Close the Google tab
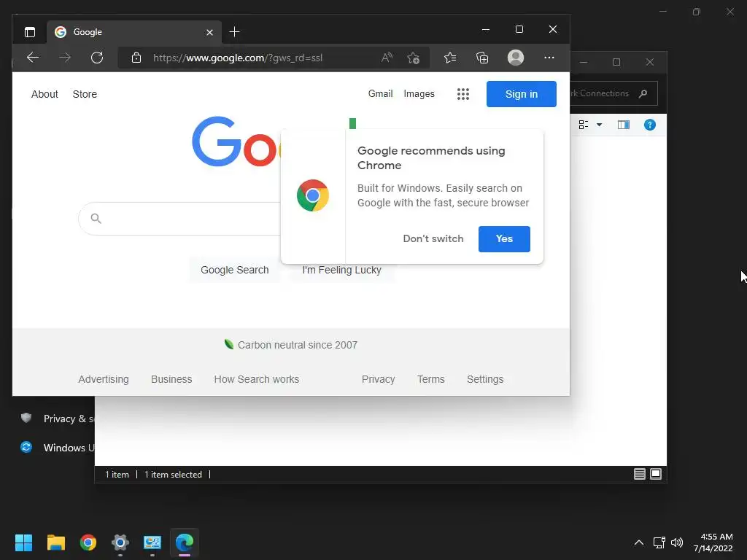The height and width of the screenshot is (560, 747). 209,32
